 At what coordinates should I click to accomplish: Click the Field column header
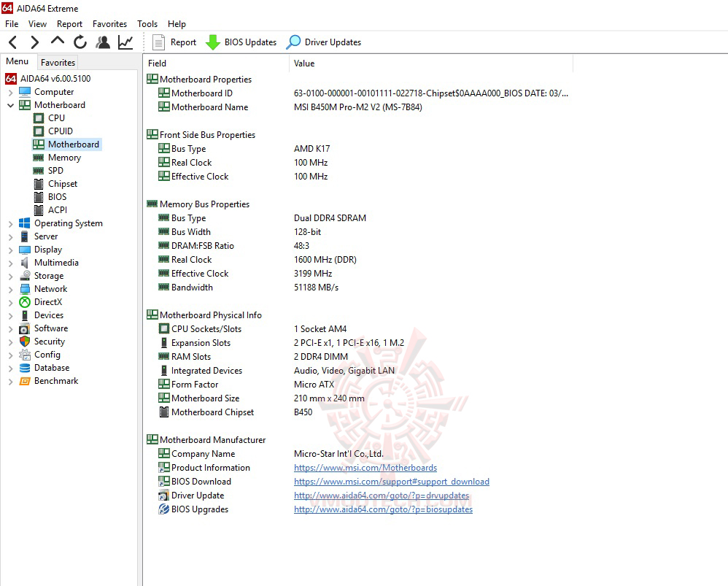[x=157, y=63]
